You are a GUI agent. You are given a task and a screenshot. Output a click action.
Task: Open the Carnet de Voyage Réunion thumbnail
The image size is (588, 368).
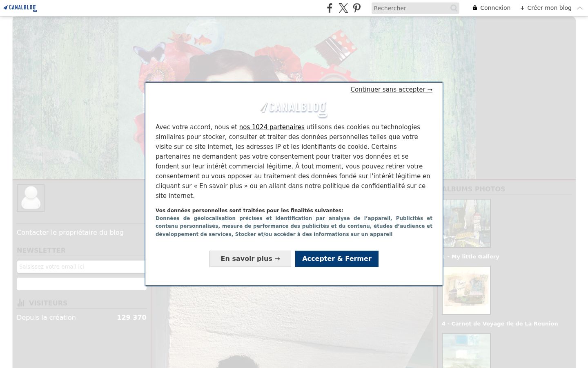point(466,290)
